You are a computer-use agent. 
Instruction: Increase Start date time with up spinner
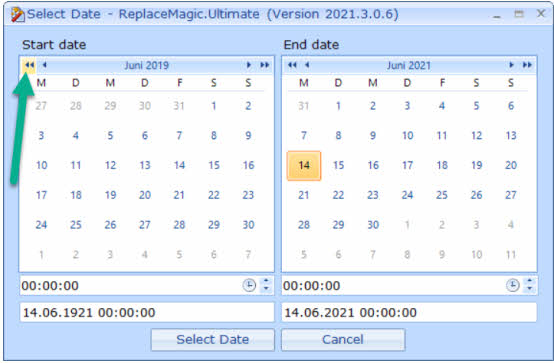click(266, 281)
